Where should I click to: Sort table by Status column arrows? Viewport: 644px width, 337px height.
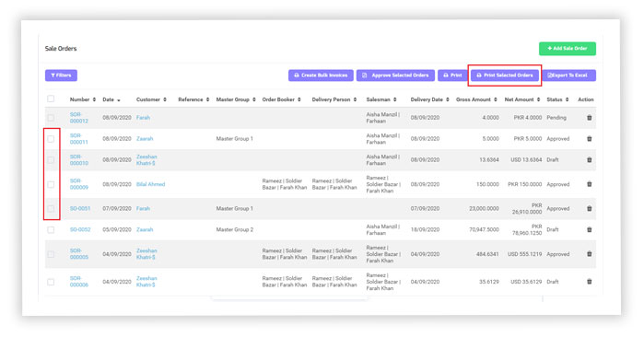pyautogui.click(x=567, y=99)
